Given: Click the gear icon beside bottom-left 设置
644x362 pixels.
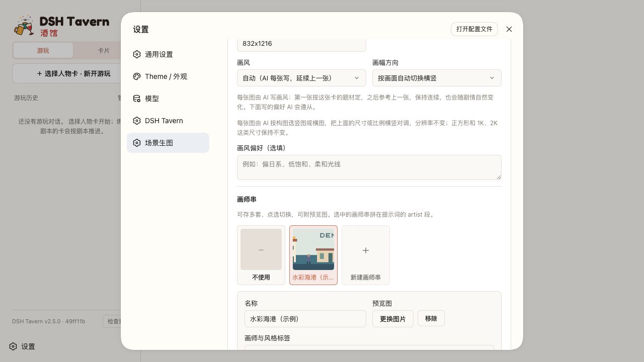Looking at the screenshot, I should tap(13, 346).
